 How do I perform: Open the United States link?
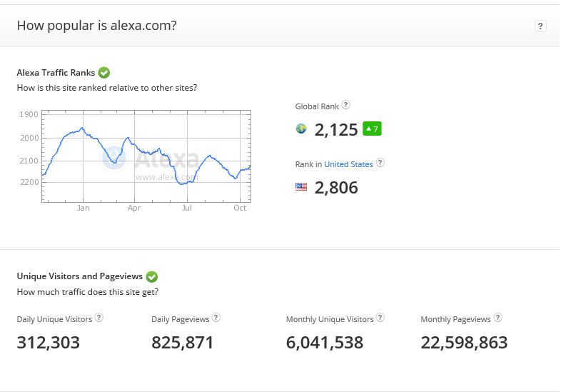(348, 164)
